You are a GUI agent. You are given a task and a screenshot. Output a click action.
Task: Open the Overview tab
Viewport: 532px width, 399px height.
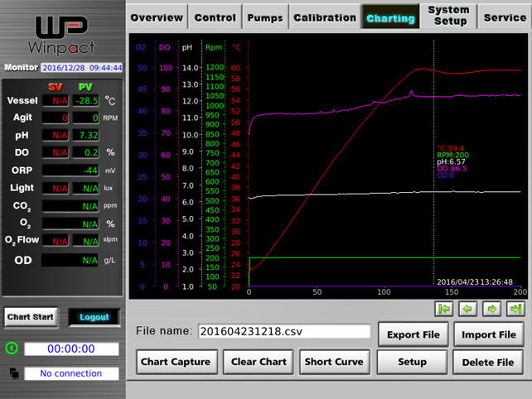coord(157,17)
